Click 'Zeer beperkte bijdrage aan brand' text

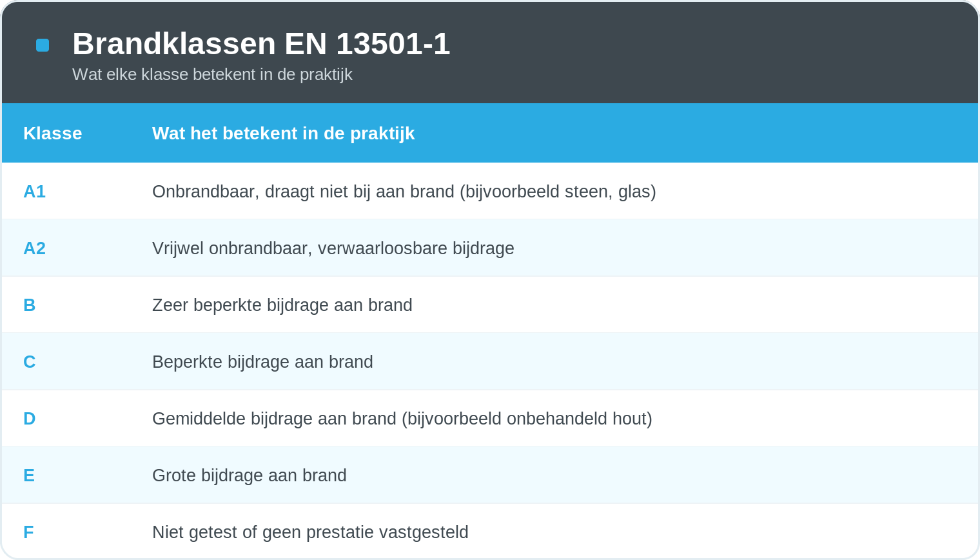(282, 305)
